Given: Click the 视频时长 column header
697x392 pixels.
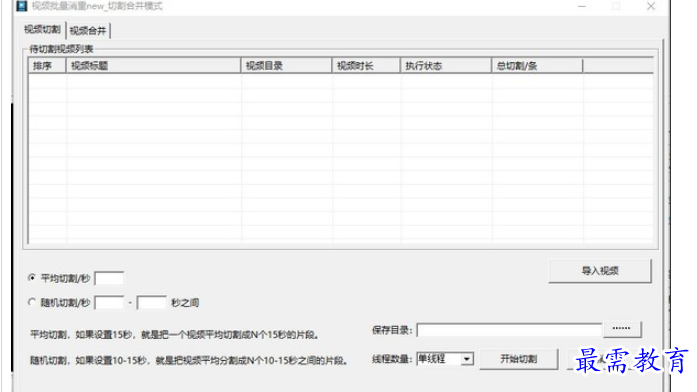Looking at the screenshot, I should [366, 66].
